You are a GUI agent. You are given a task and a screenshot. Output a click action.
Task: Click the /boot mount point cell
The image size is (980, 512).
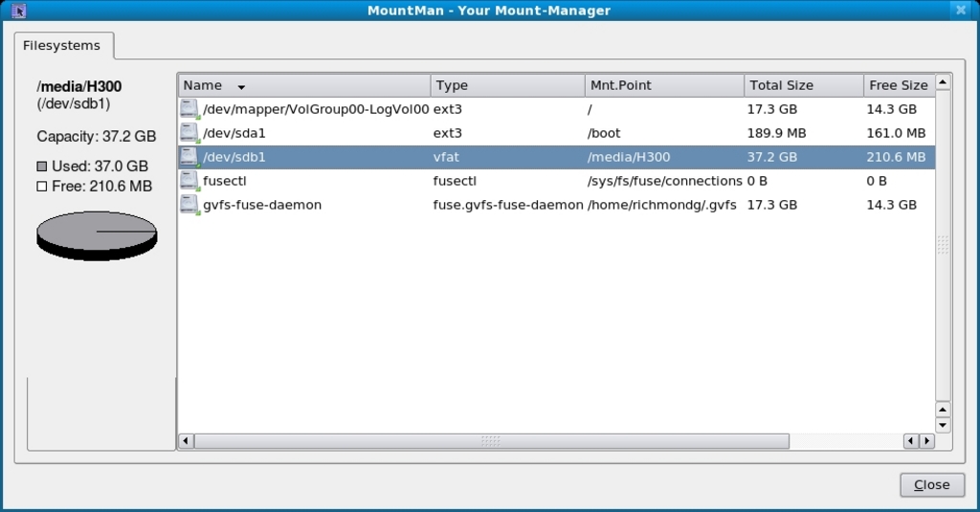(604, 133)
